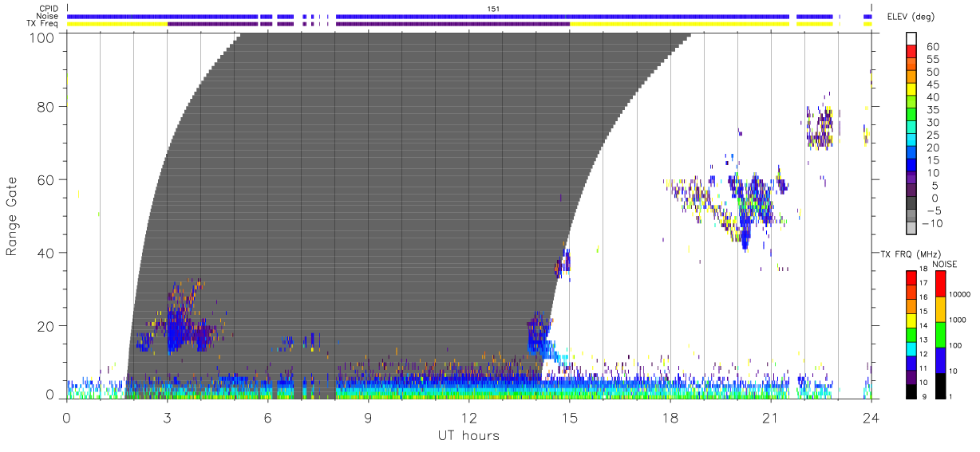Screen dimensions: 980x452
Task: Click the '35' tick on the ELEV colorbar
Action: 932,110
